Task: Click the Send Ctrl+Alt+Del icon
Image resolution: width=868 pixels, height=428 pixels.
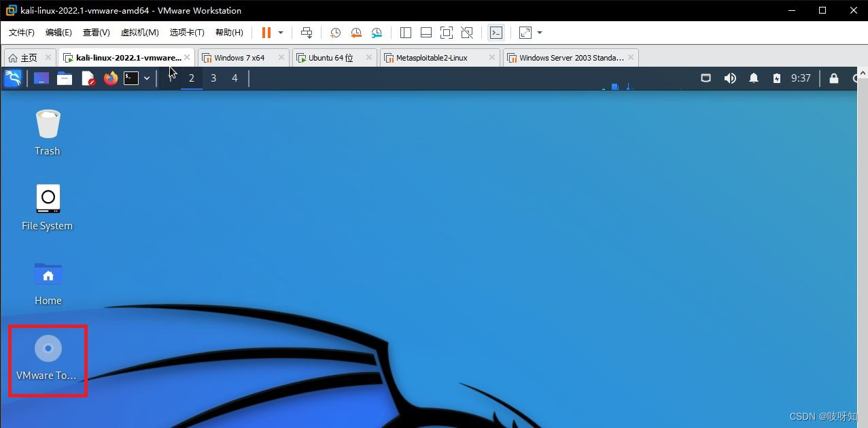Action: (x=307, y=33)
